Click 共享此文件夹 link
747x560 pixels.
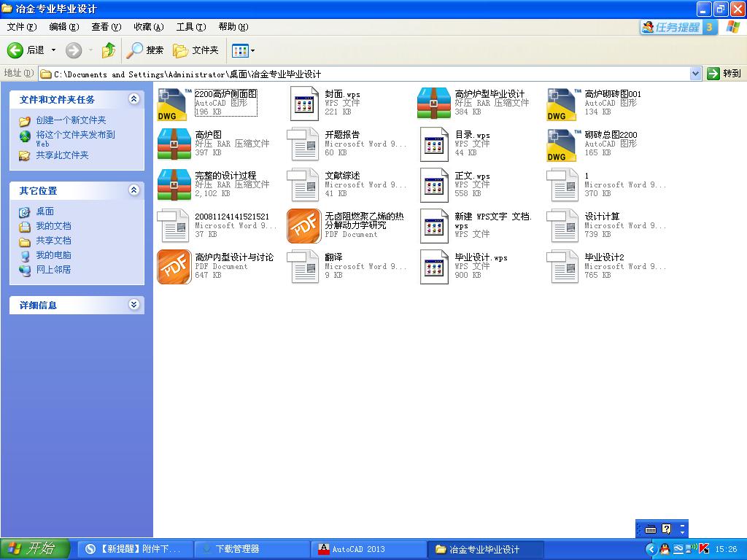[63, 155]
